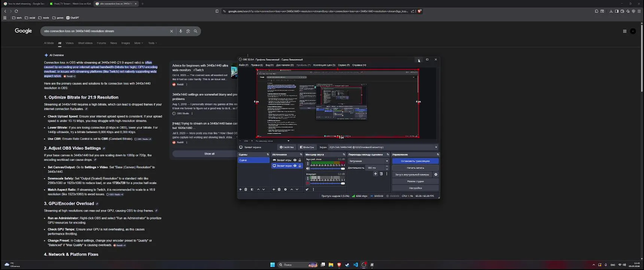644x270 pixels.
Task: Open OBS Help menu
Action: pos(359,65)
